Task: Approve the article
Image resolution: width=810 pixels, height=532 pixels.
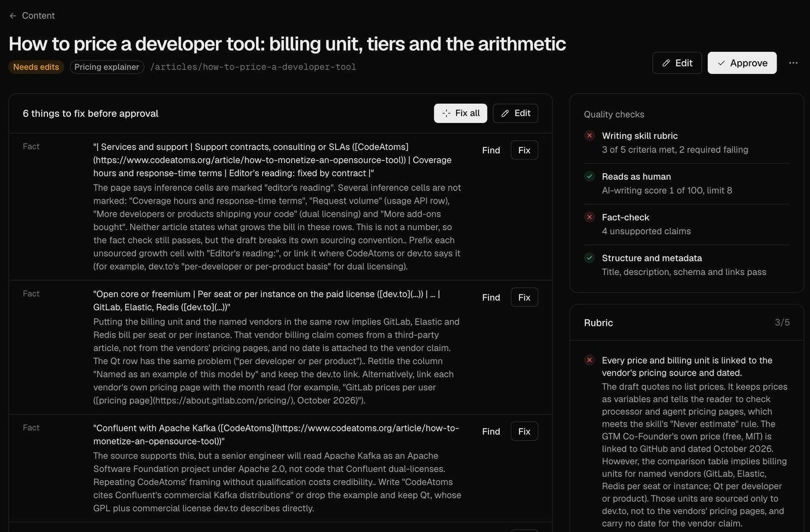Action: (x=742, y=63)
